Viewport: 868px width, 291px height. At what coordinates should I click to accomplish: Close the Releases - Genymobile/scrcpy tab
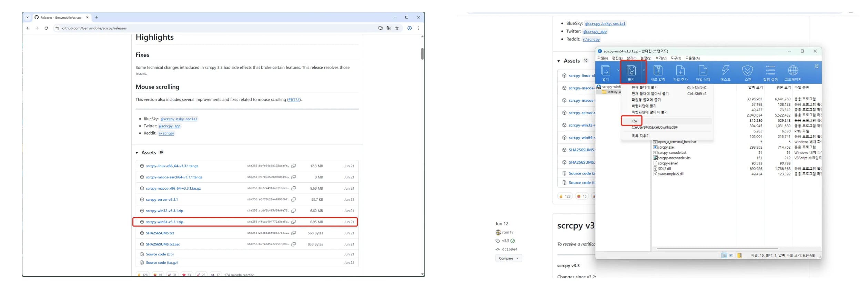pos(87,17)
